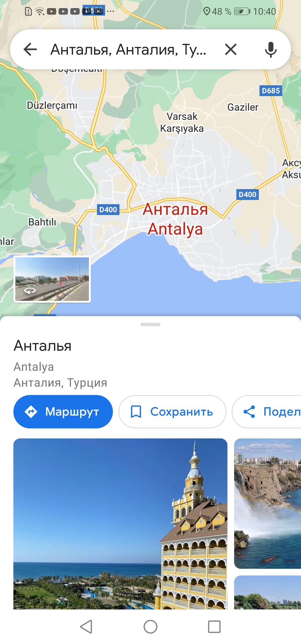Tap the search field with Анталья text

click(128, 50)
